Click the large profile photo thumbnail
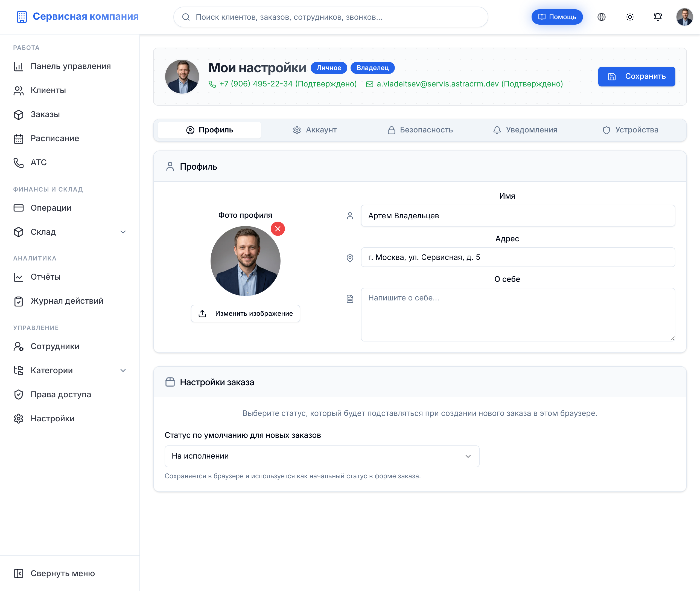 pos(245,261)
